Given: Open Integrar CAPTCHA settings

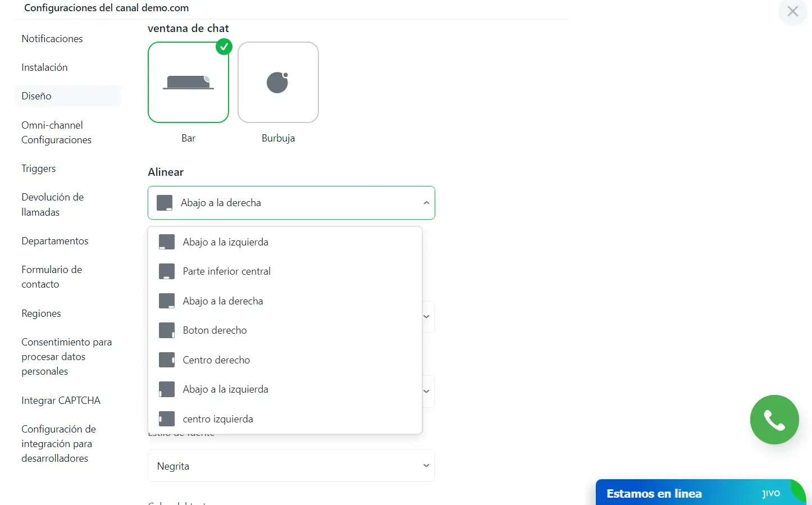Looking at the screenshot, I should pos(61,401).
